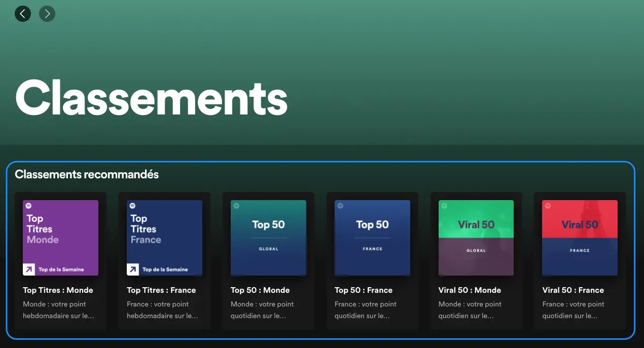Open the Top 50 Global cover art

point(268,238)
